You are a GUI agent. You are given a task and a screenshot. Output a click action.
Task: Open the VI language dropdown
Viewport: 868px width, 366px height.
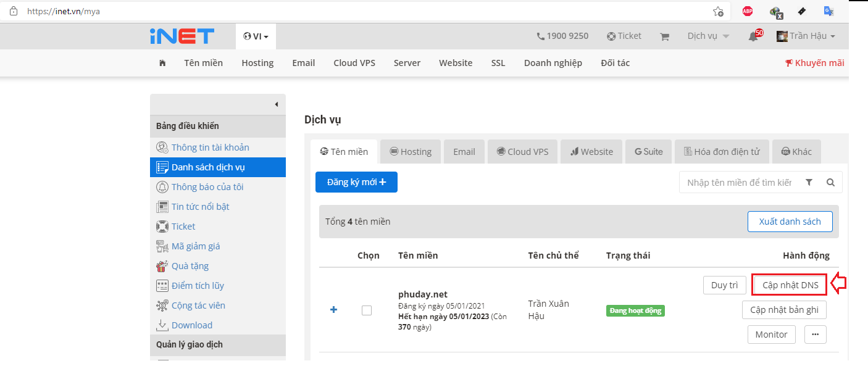(256, 36)
